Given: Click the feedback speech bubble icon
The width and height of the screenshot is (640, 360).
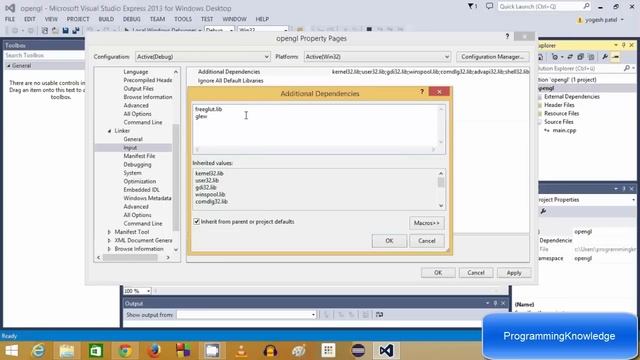Looking at the screenshot, I should point(489,6).
